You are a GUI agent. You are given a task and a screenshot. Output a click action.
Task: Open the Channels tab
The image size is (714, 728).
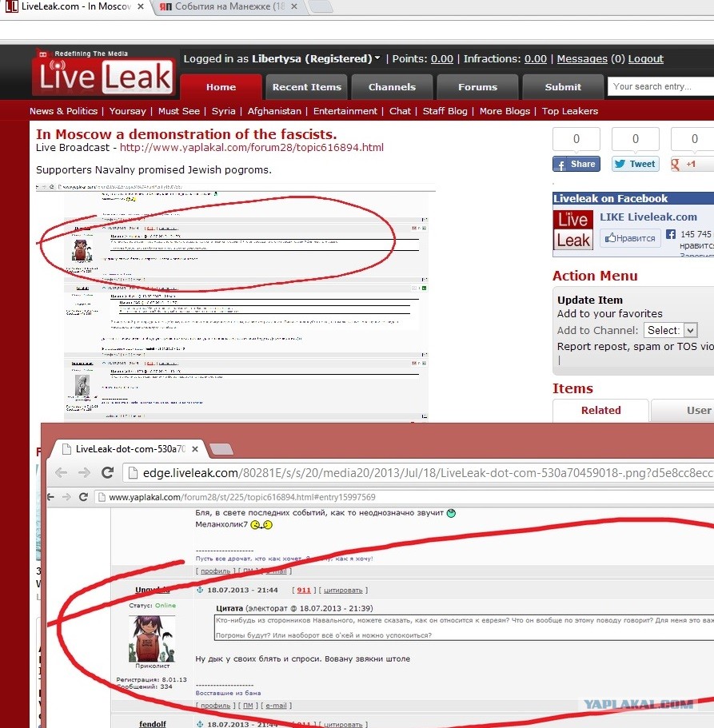click(392, 87)
